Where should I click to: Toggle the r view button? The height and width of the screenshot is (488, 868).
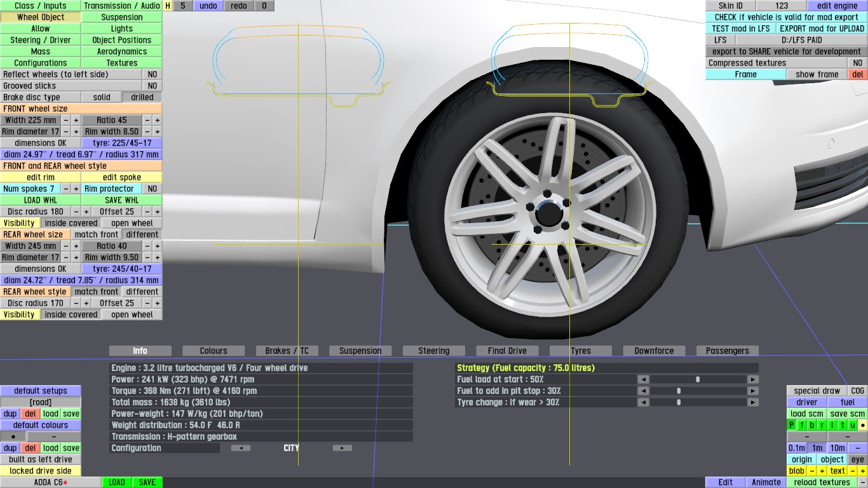823,425
